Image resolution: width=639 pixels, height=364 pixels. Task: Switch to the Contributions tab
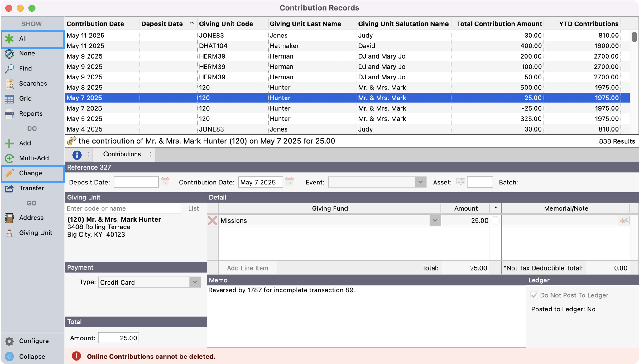point(122,154)
